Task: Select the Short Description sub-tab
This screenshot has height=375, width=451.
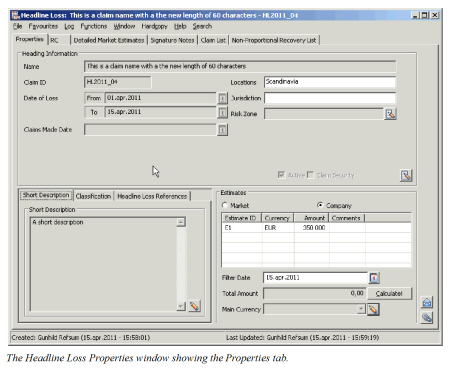Action: point(46,195)
